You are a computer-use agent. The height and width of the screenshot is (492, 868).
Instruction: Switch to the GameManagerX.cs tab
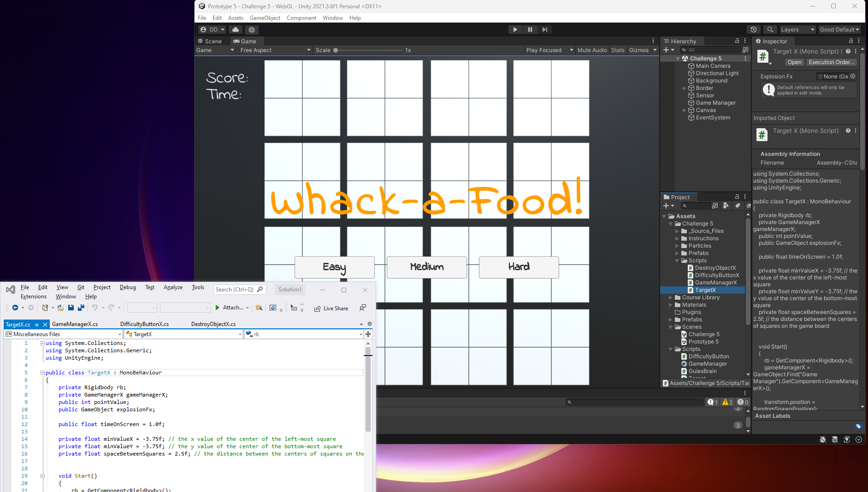tap(75, 324)
